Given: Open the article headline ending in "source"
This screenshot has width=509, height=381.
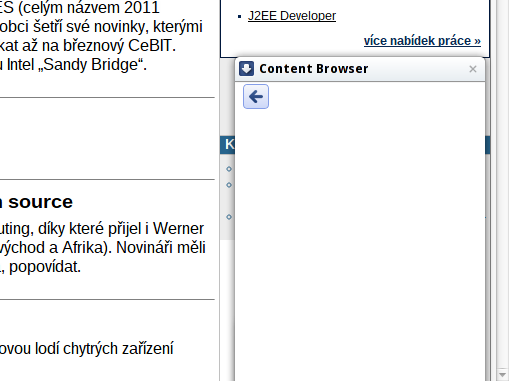Looking at the screenshot, I should tap(36, 202).
